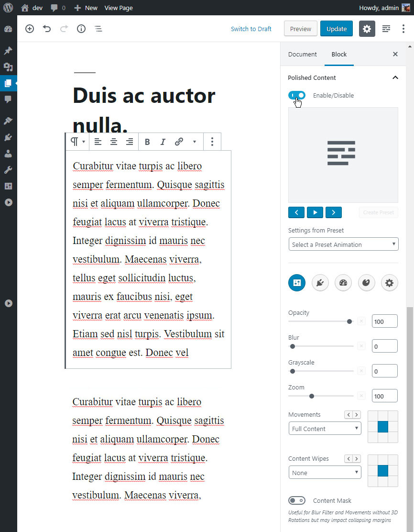This screenshot has height=532, width=414.
Task: Click the Opacity value field
Action: click(384, 321)
